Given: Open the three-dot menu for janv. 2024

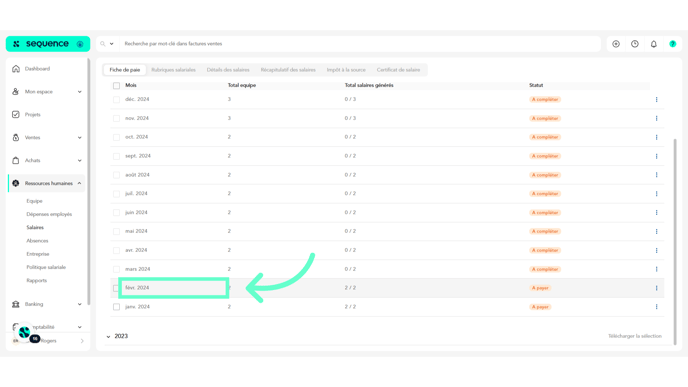Looking at the screenshot, I should pyautogui.click(x=656, y=307).
